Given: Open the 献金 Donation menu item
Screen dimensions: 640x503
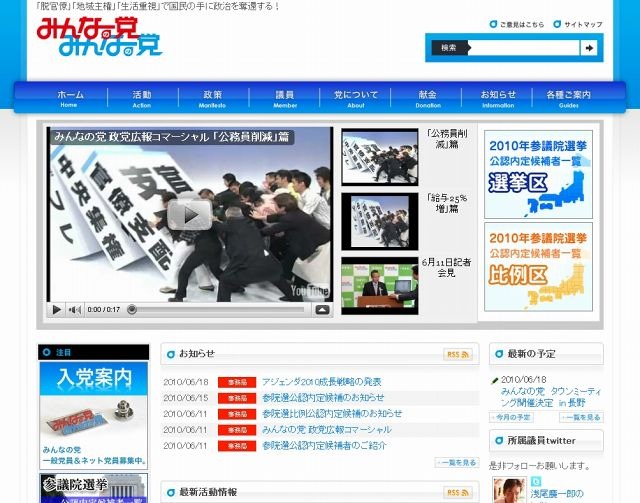Looking at the screenshot, I should tap(427, 98).
